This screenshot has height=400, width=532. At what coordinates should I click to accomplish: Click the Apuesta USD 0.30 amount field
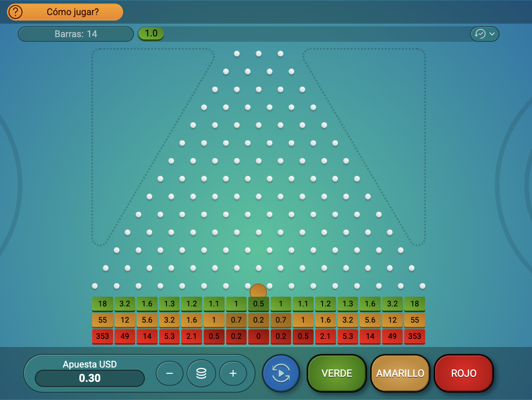pos(90,378)
